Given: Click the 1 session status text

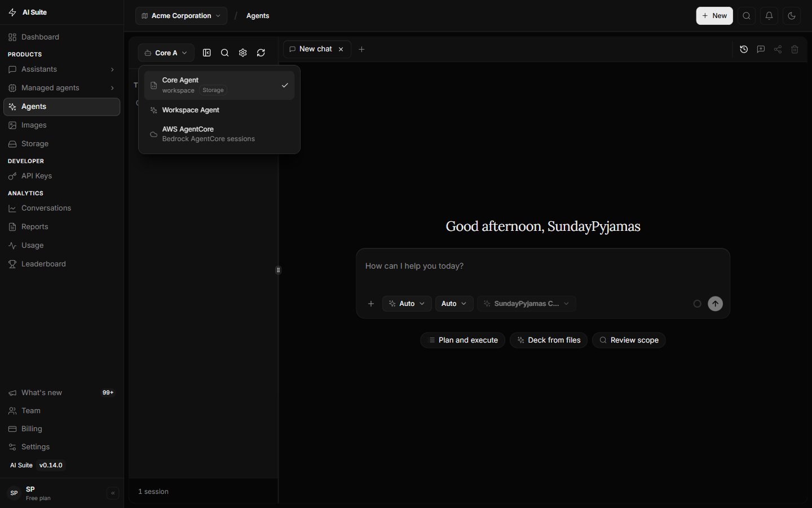Looking at the screenshot, I should [x=153, y=492].
